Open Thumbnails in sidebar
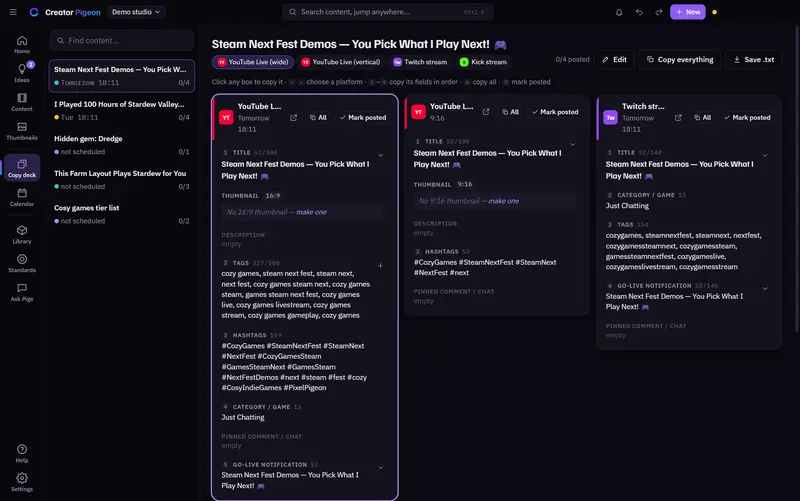800x501 pixels. click(22, 131)
